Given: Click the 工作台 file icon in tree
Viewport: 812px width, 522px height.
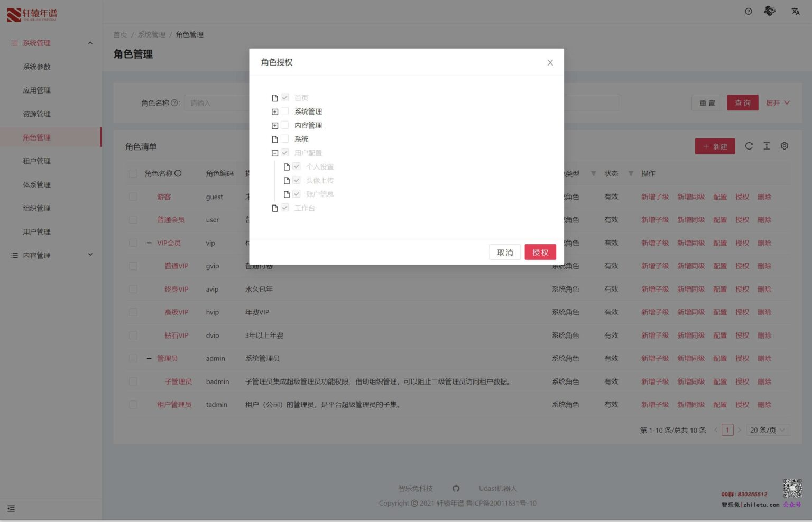Looking at the screenshot, I should (275, 208).
